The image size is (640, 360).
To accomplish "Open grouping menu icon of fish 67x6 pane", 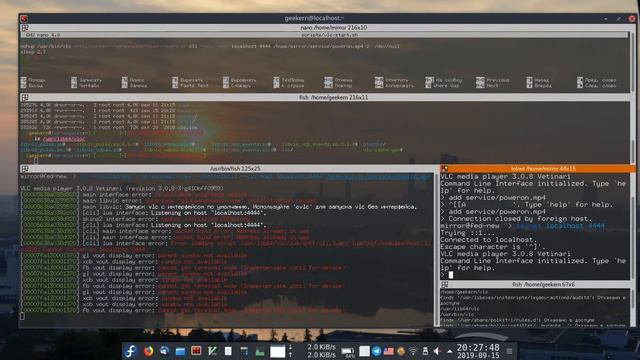I will coord(445,284).
